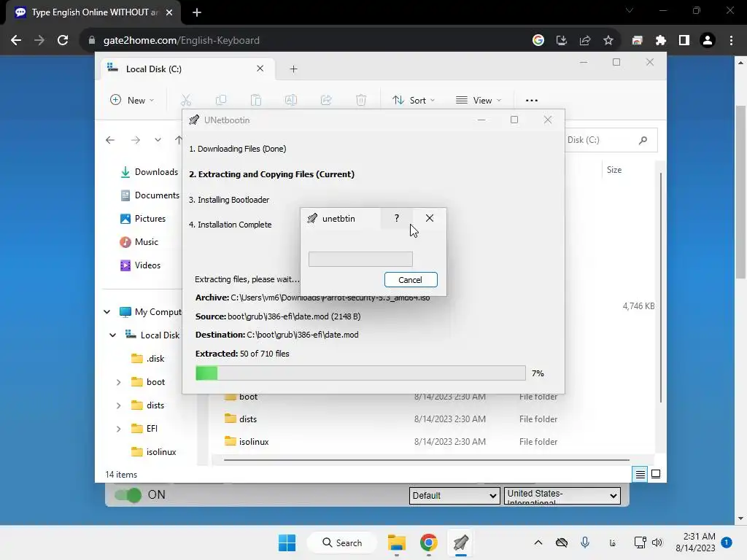
Task: Click the green extraction progress bar
Action: (360, 373)
